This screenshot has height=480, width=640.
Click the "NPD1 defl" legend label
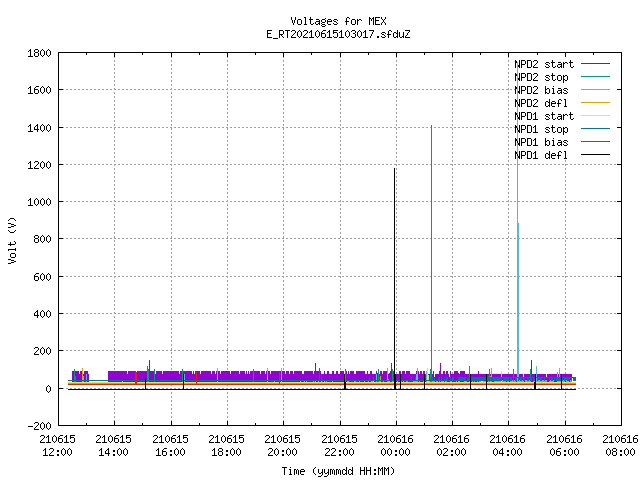[541, 156]
